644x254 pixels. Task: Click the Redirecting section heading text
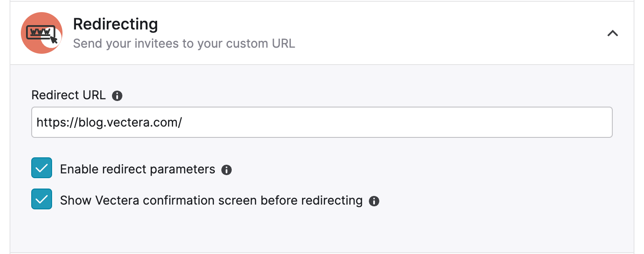tap(115, 24)
